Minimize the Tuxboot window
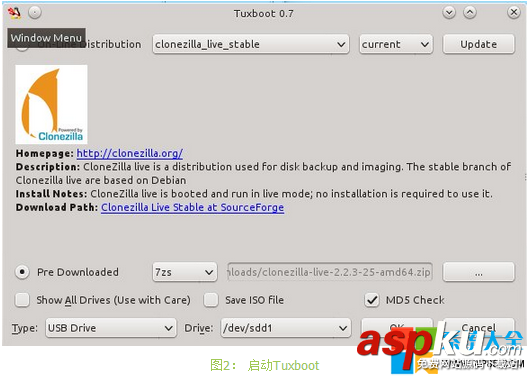Image resolution: width=527 pixels, height=376 pixels. point(449,13)
